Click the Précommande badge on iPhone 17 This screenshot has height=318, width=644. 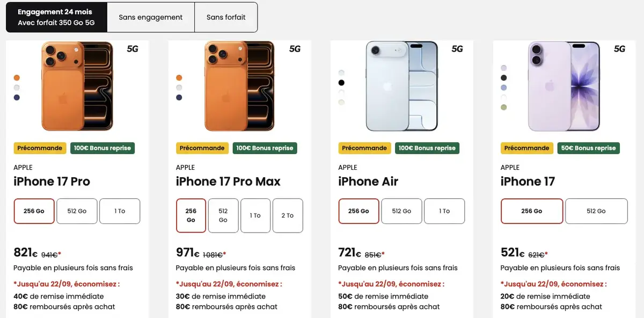coord(526,148)
